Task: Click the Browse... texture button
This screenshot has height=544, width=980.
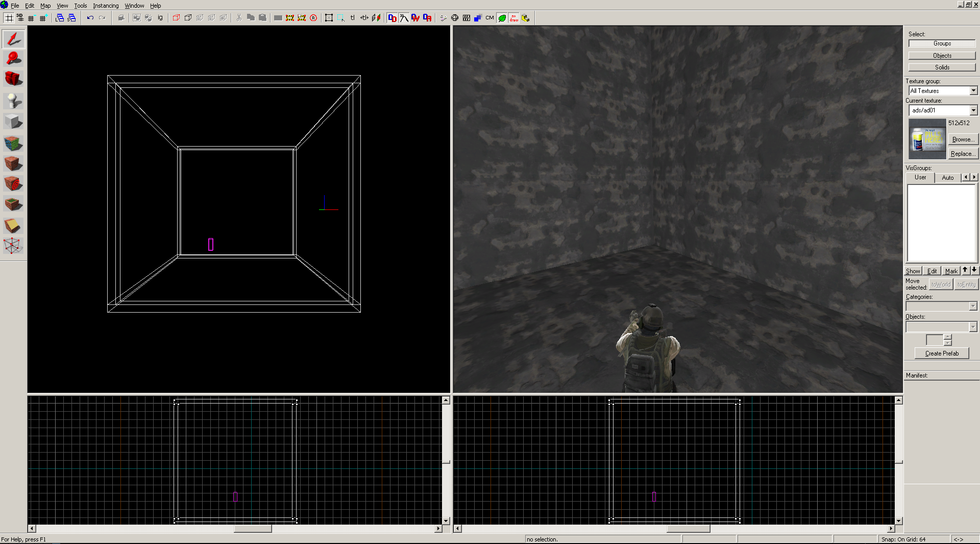Action: (963, 139)
